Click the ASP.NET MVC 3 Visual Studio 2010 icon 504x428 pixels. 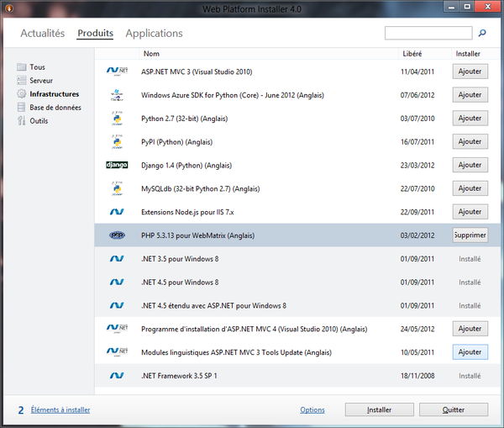(x=117, y=71)
